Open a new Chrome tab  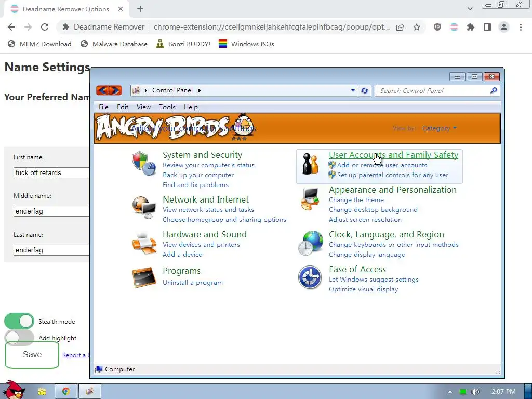(x=140, y=9)
